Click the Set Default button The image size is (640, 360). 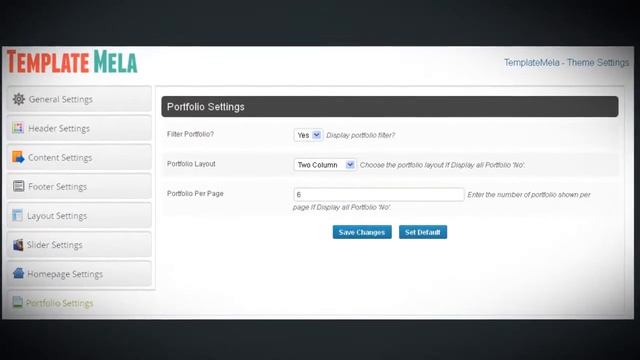[423, 232]
